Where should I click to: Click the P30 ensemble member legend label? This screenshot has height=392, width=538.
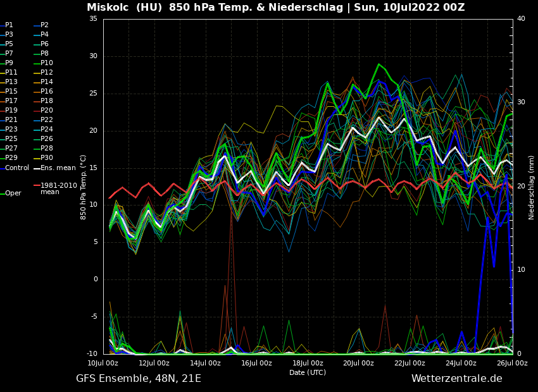(x=47, y=158)
